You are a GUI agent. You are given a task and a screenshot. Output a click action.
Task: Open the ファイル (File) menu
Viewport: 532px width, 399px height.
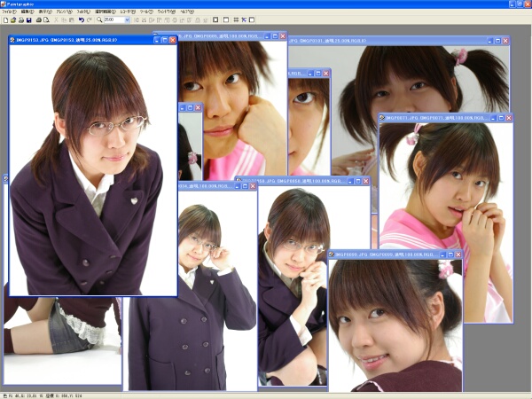9,12
